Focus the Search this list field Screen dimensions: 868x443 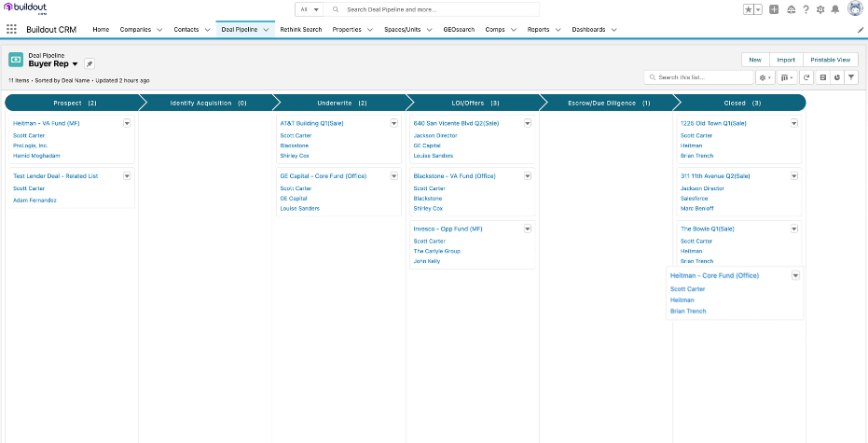(698, 77)
